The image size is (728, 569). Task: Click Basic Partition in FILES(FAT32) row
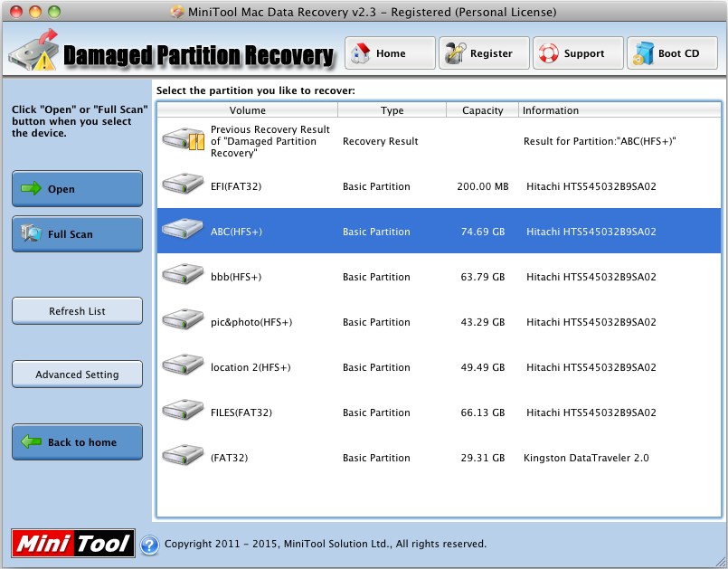[376, 413]
